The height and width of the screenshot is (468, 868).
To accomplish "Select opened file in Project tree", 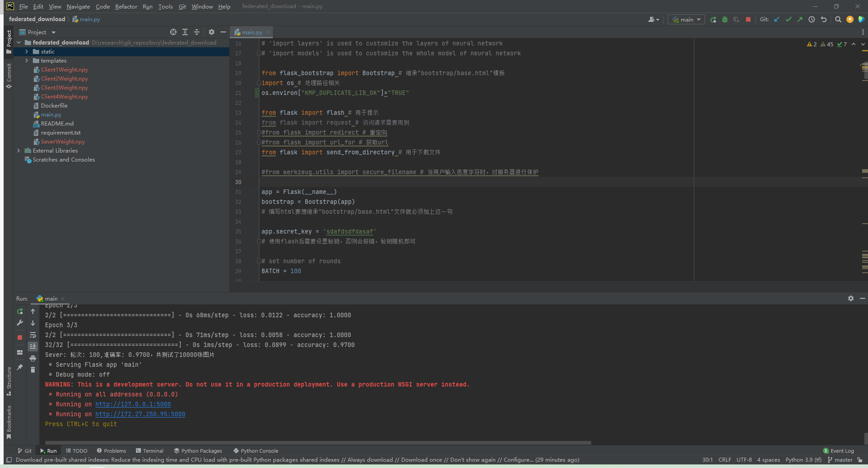I will pyautogui.click(x=173, y=32).
